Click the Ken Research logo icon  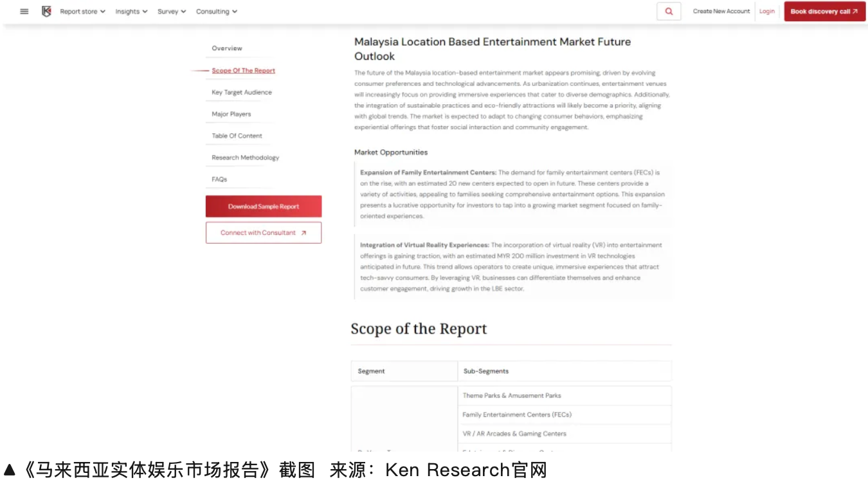(x=46, y=12)
